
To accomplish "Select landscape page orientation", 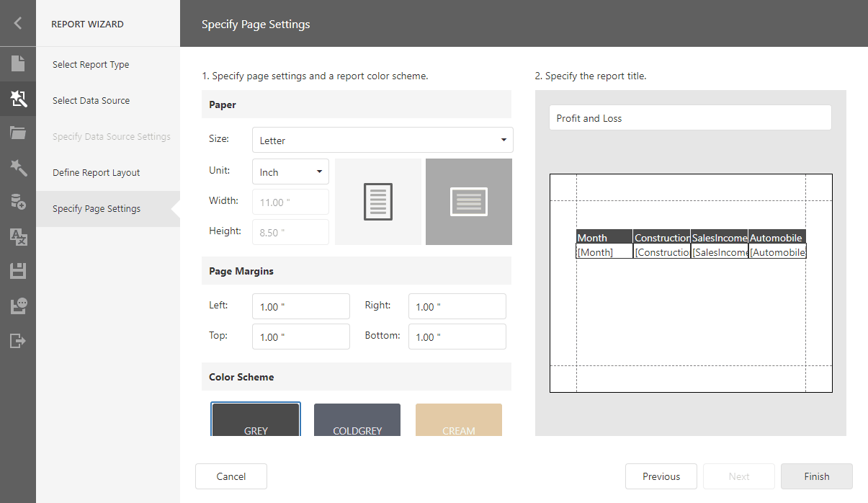I will click(x=468, y=202).
